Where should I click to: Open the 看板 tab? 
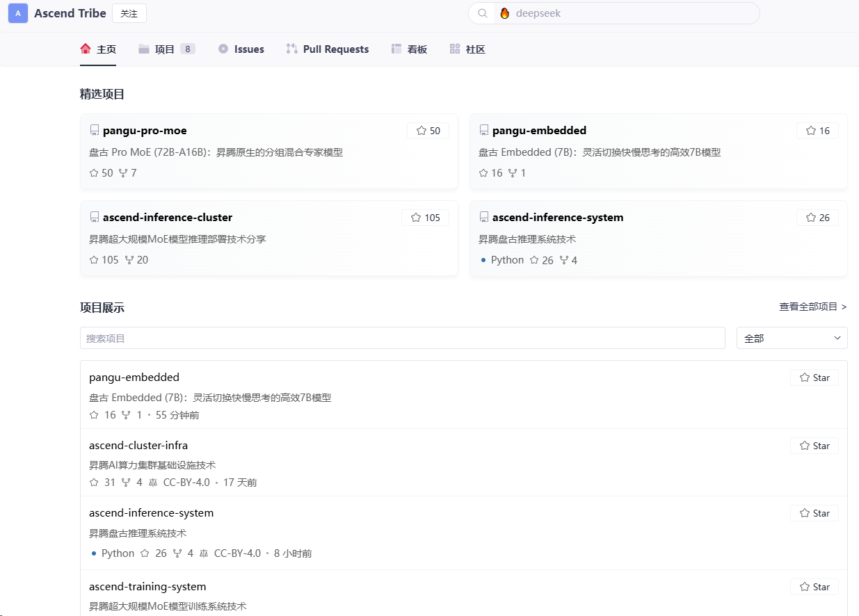point(409,49)
